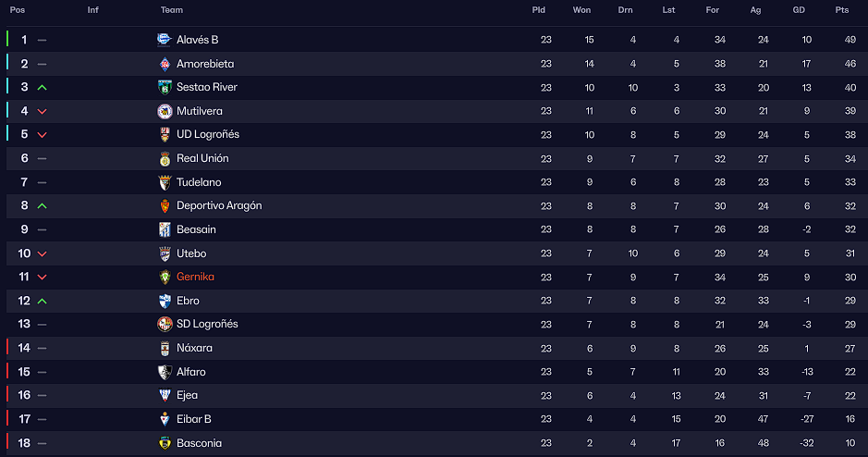Sort table by GD column header
Image resolution: width=868 pixels, height=457 pixels.
click(x=799, y=10)
